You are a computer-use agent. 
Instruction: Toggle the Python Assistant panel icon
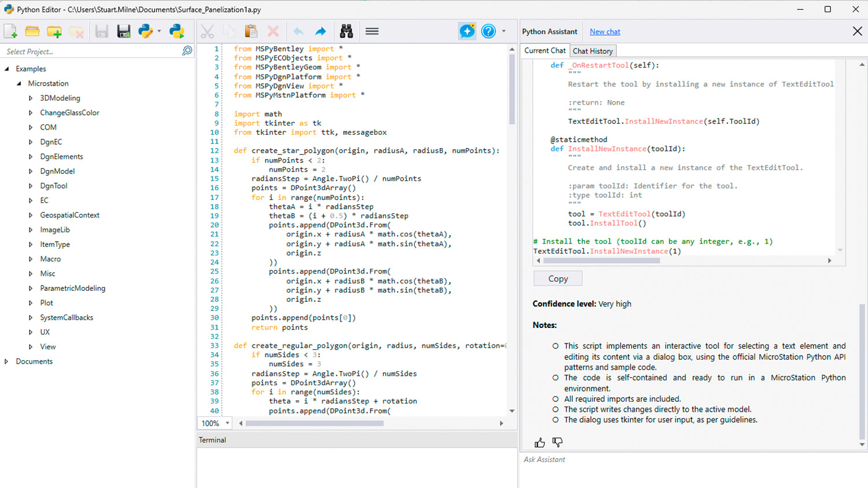point(466,31)
